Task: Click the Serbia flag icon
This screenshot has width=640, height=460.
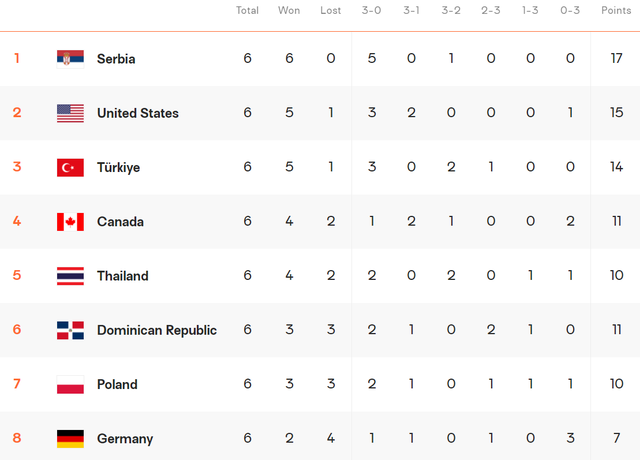Action: pos(70,59)
